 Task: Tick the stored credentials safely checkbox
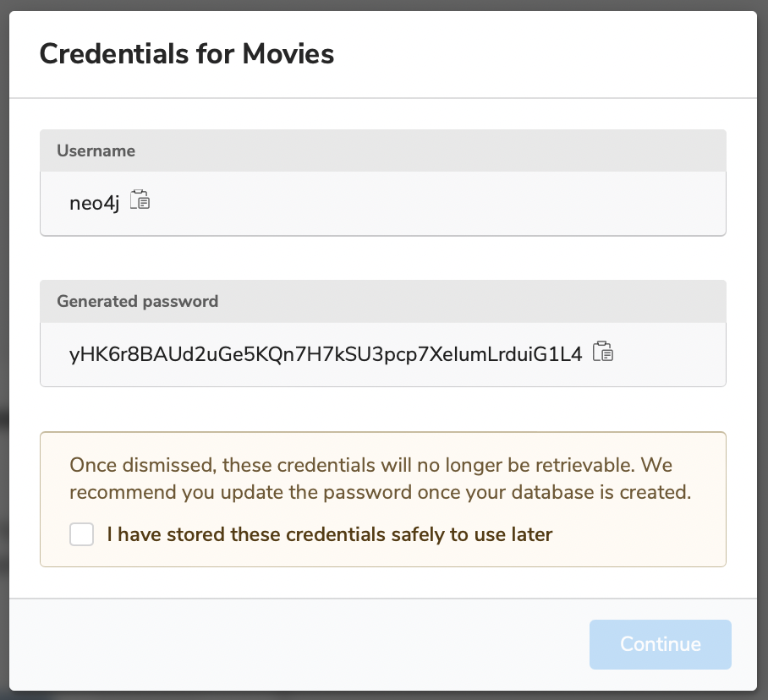coord(81,534)
